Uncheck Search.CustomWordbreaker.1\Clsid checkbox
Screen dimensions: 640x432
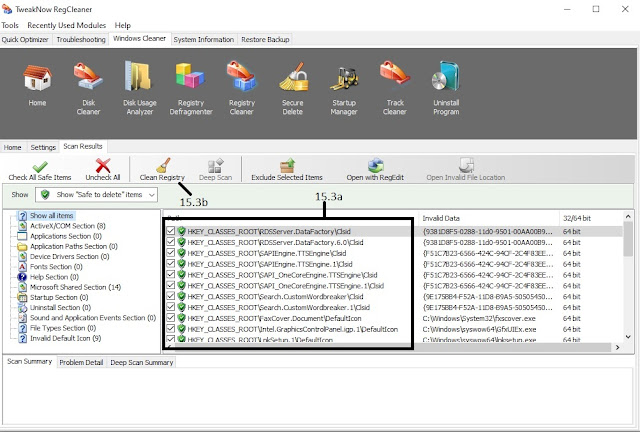(x=171, y=307)
